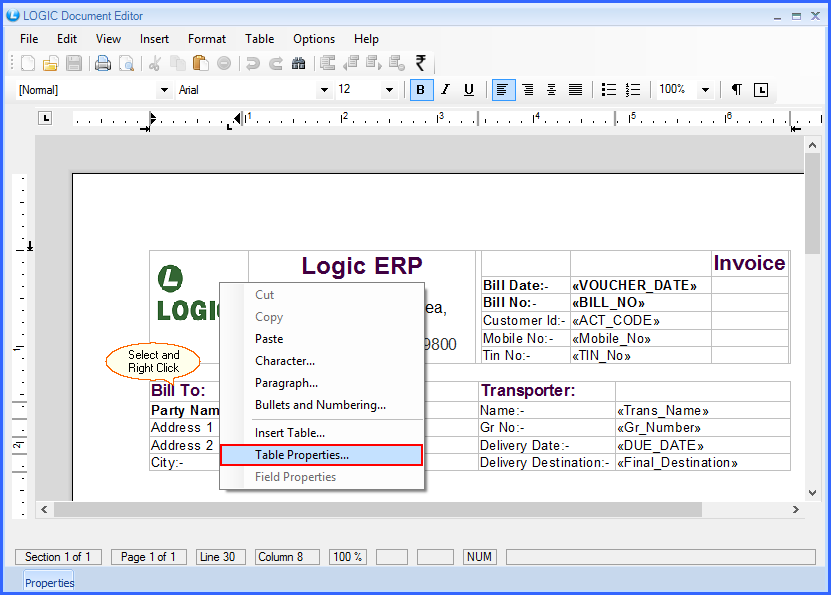Select Bullets and Numbering in context menu

click(x=321, y=405)
